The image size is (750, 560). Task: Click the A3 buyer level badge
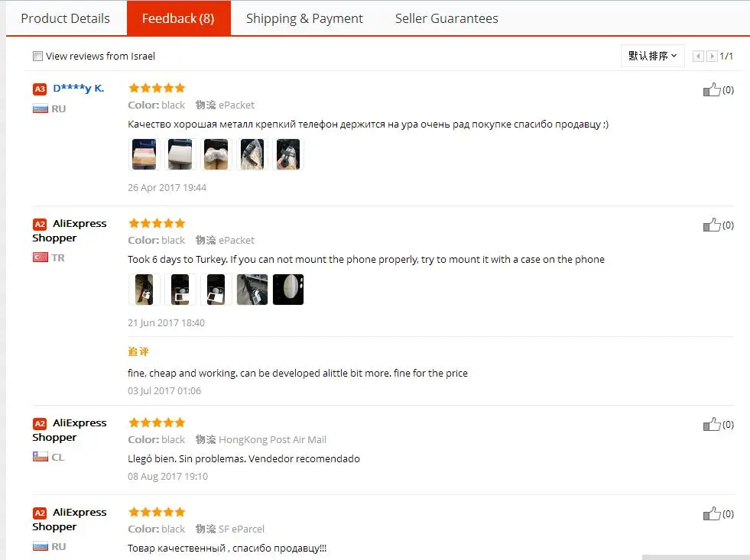pos(40,89)
